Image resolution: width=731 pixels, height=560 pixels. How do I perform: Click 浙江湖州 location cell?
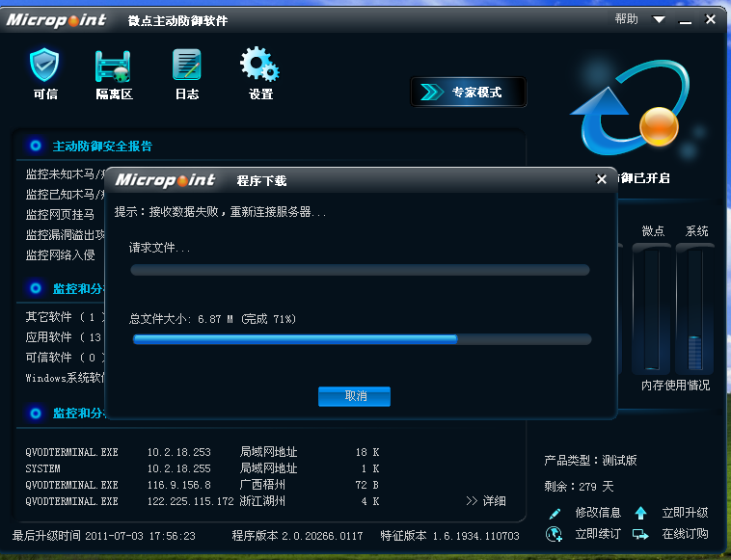tap(262, 501)
